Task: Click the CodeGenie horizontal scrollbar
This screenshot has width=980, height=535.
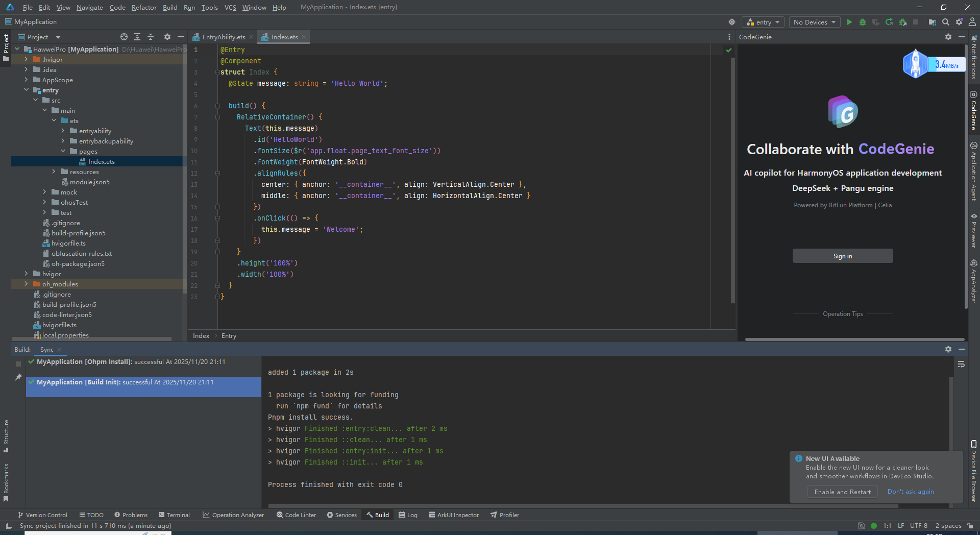Action: pos(854,339)
